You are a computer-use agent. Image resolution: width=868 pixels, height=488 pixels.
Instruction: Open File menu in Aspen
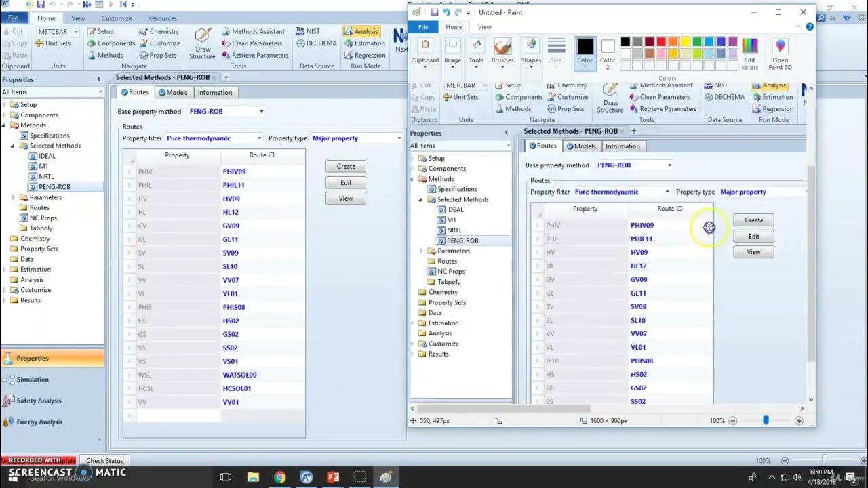pyautogui.click(x=14, y=18)
